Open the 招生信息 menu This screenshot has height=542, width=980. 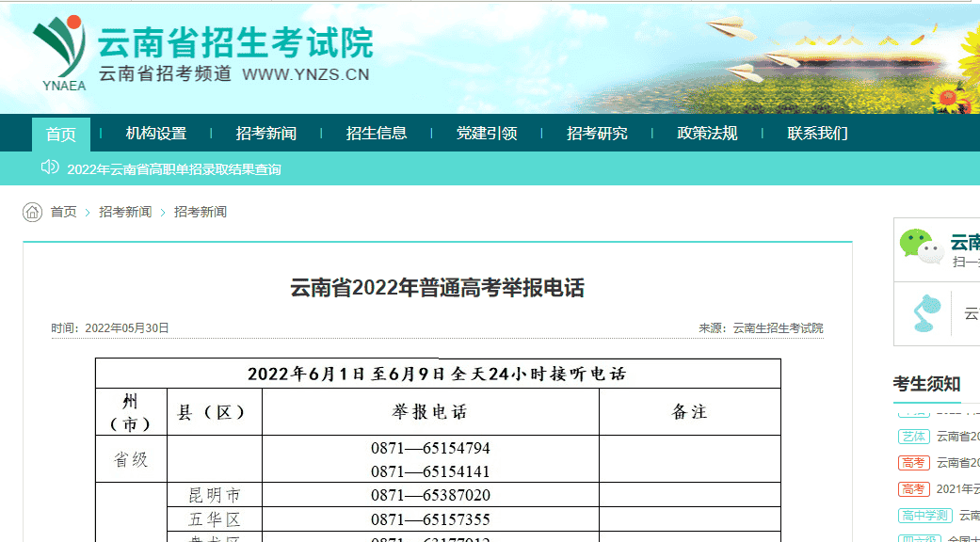(x=377, y=134)
